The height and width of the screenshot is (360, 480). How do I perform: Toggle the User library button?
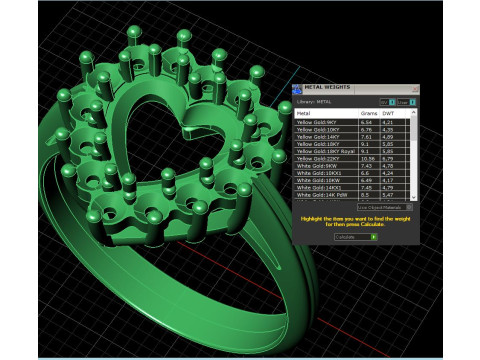tap(406, 102)
